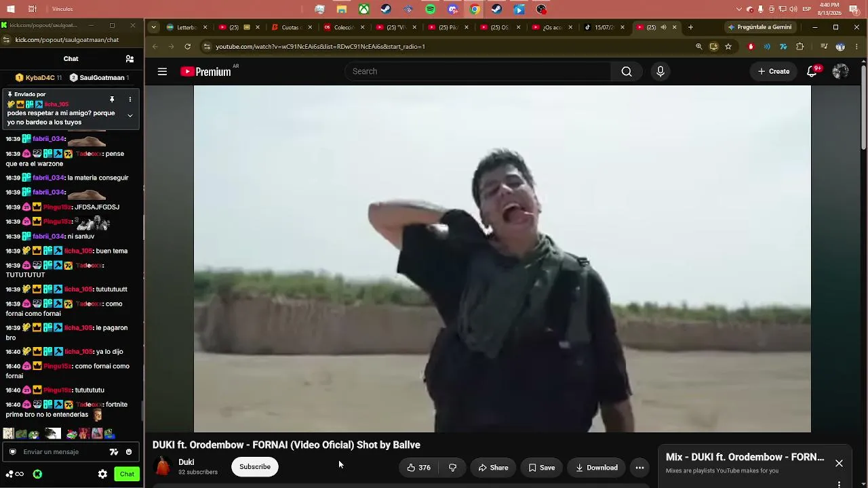Open Chrome zoom indicator in address bar

point(699,47)
